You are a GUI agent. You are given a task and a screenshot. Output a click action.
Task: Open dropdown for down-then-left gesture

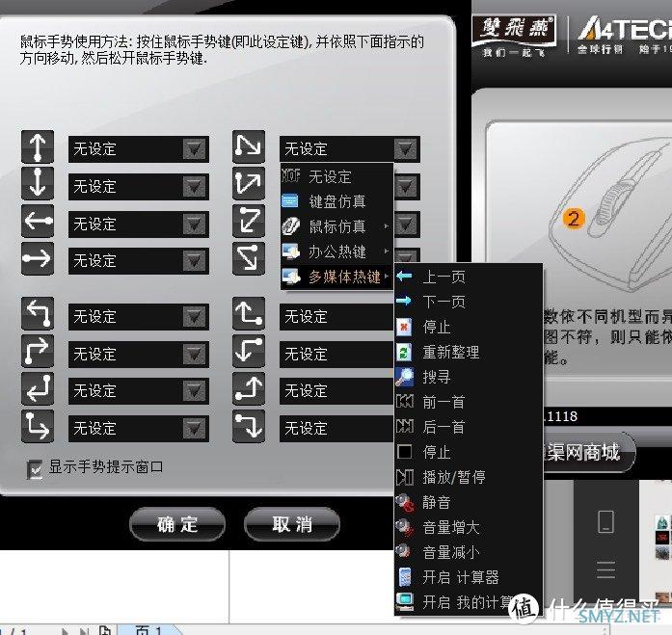194,390
